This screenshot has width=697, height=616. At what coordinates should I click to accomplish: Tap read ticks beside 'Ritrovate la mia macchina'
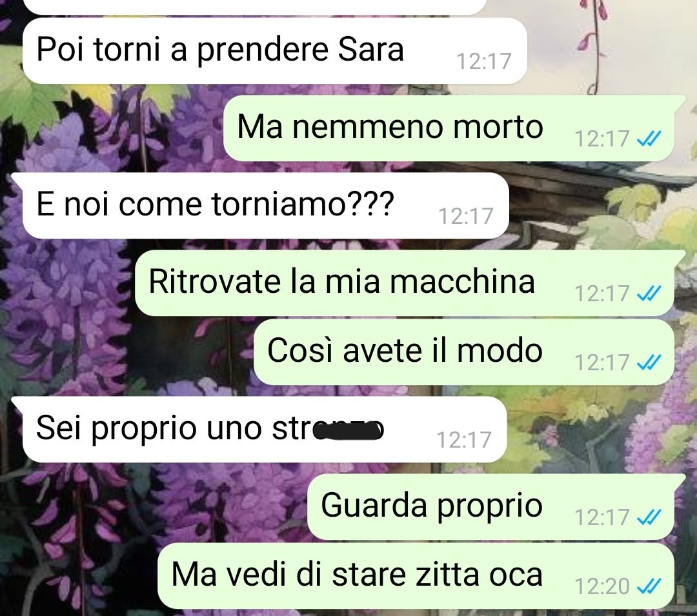click(x=649, y=293)
